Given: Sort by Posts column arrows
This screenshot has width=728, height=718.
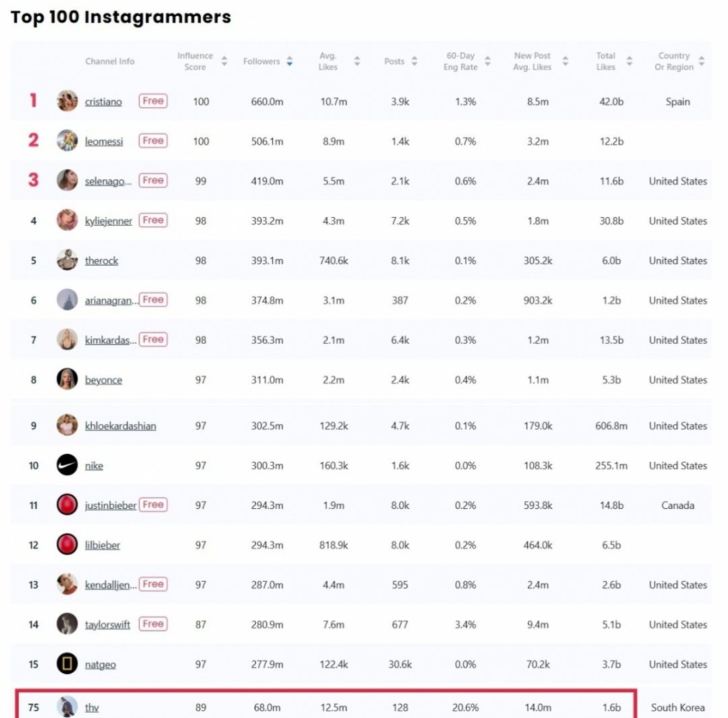Looking at the screenshot, I should 415,61.
